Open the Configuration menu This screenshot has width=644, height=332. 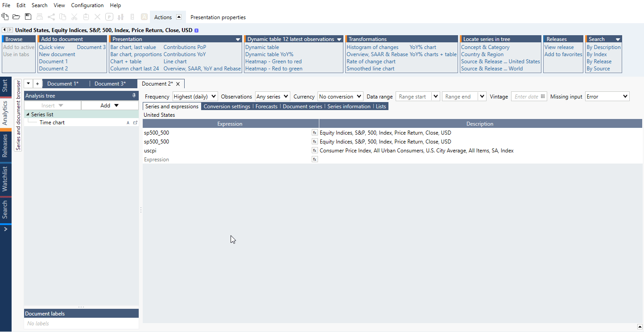click(87, 5)
